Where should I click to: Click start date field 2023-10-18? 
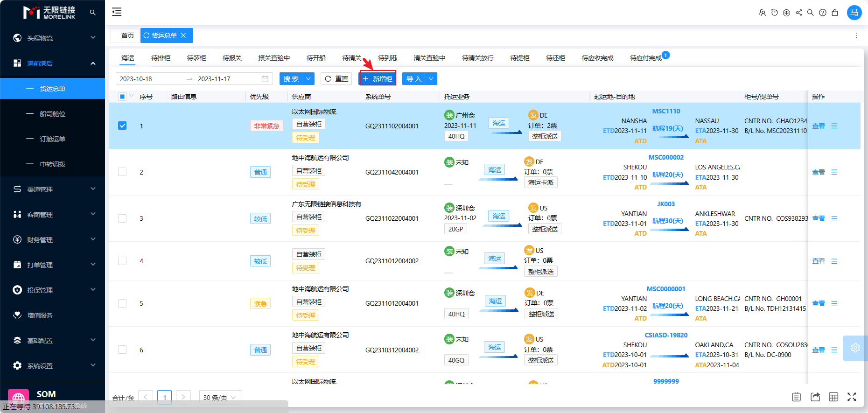tap(149, 79)
